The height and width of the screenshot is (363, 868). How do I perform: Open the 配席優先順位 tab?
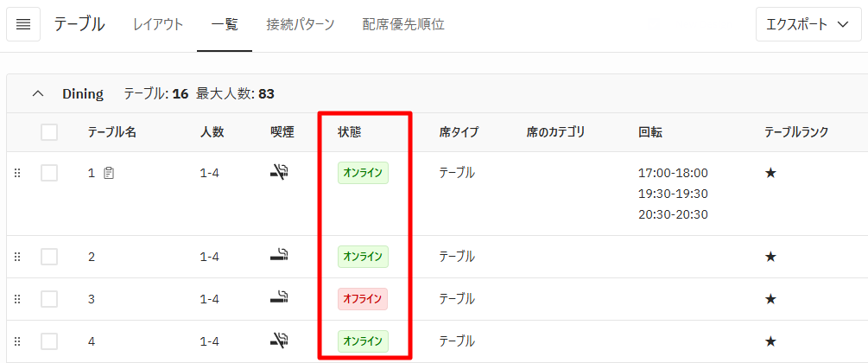[x=403, y=24]
